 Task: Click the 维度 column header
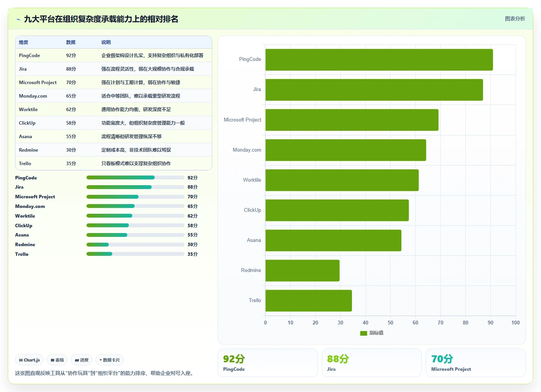(x=24, y=42)
